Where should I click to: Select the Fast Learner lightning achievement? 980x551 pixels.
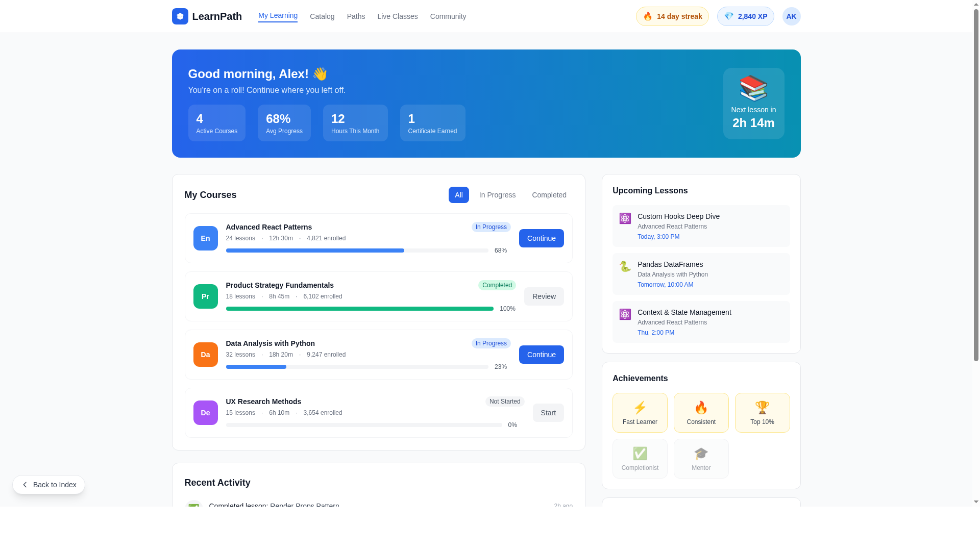[x=640, y=412]
